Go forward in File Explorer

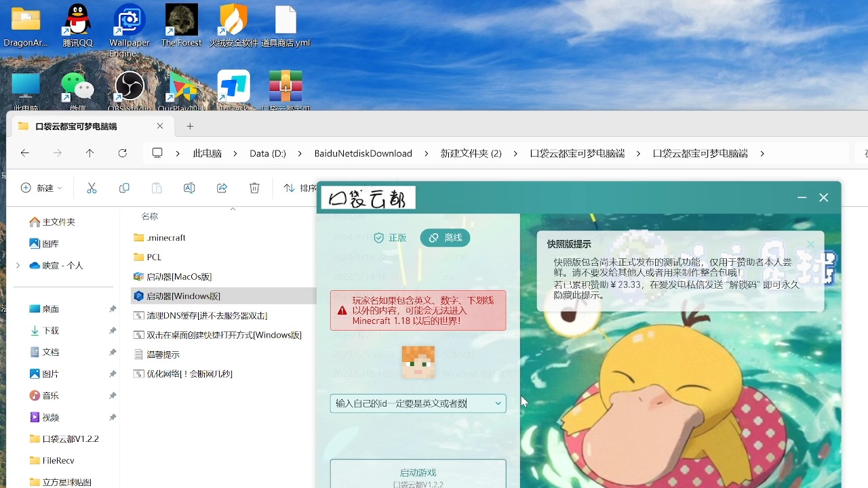(x=58, y=153)
